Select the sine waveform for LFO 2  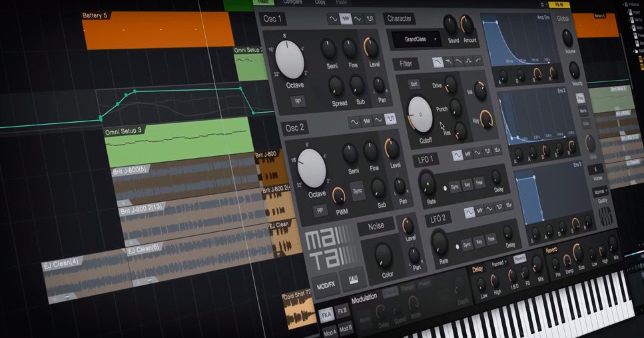470,211
